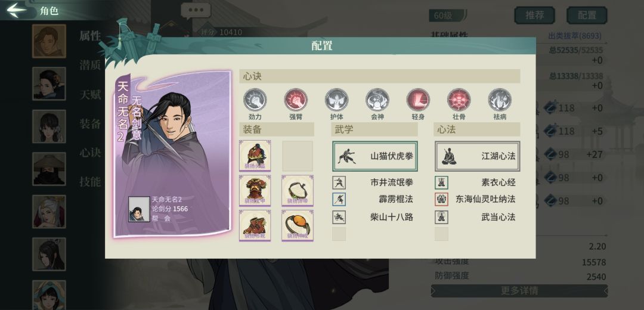Open the chat bubble icon
This screenshot has height=310, width=644.
[196, 11]
